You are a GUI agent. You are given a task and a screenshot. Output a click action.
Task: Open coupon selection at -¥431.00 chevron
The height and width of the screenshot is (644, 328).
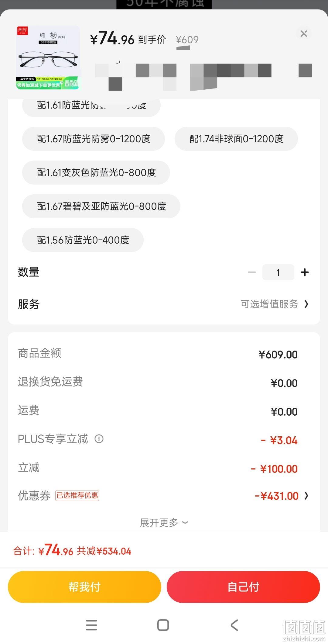pos(306,496)
